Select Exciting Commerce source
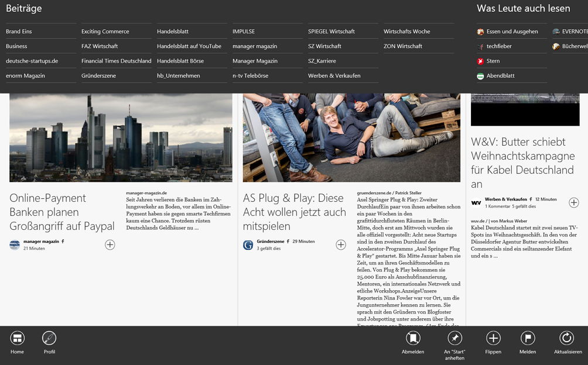Screen dimensions: 588x365 105,32
